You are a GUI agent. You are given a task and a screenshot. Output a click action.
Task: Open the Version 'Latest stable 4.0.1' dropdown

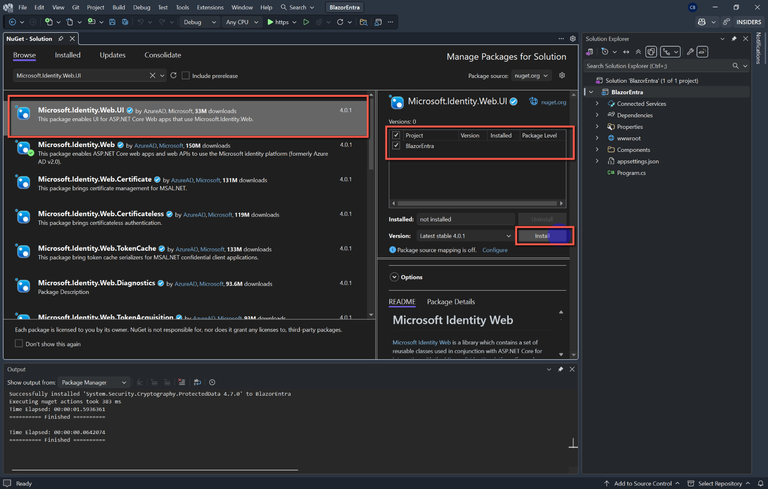465,236
